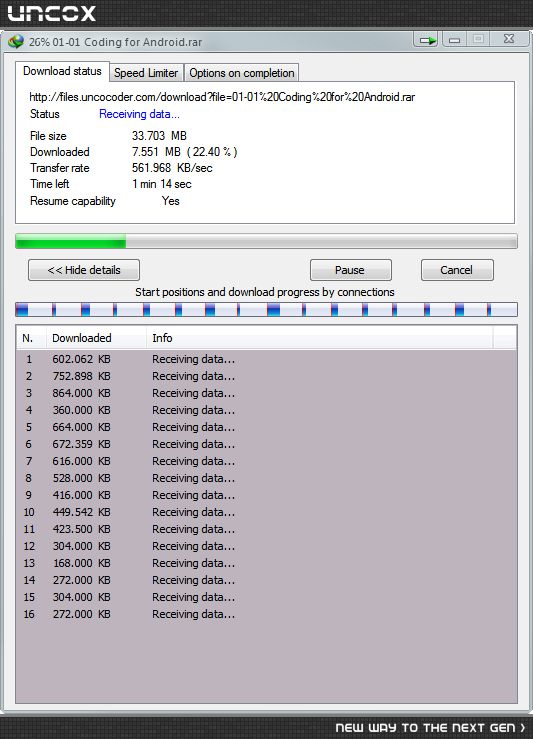
Task: Select connection row 4 with 360.000 KB
Action: pos(266,410)
